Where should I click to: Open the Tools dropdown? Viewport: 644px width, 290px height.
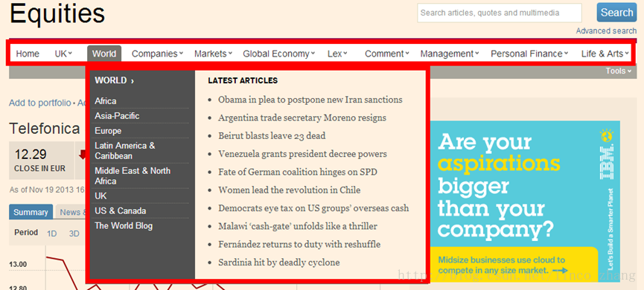(x=618, y=71)
